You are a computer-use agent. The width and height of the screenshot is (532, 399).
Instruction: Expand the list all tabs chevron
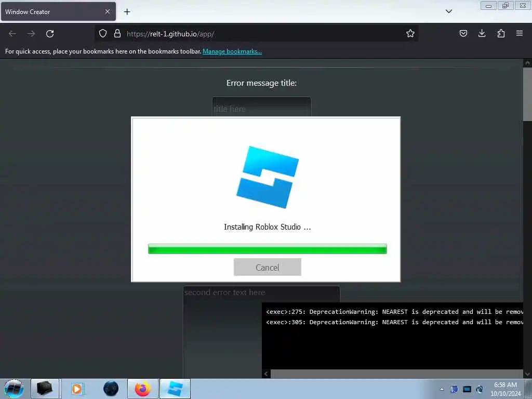(x=448, y=11)
